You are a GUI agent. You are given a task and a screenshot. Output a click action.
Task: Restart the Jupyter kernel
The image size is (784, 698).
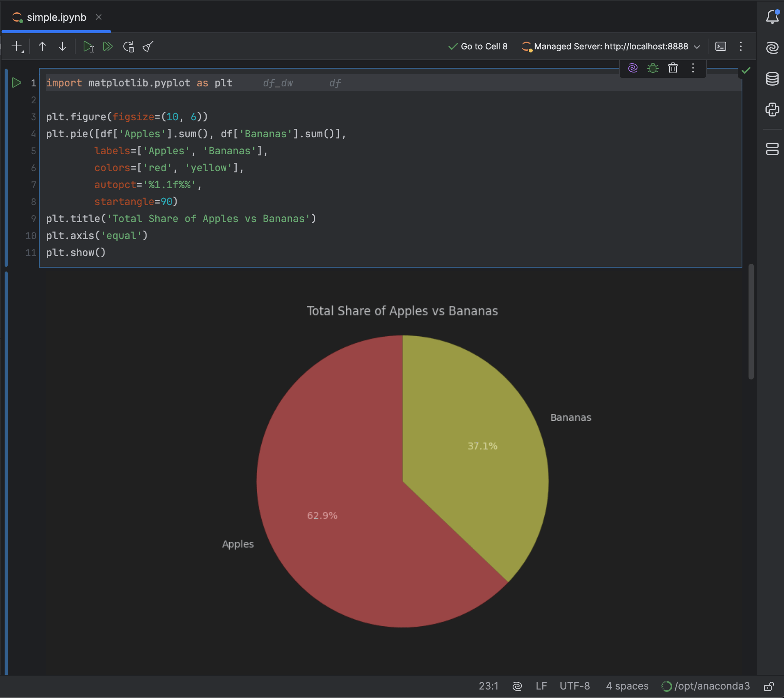(x=128, y=47)
